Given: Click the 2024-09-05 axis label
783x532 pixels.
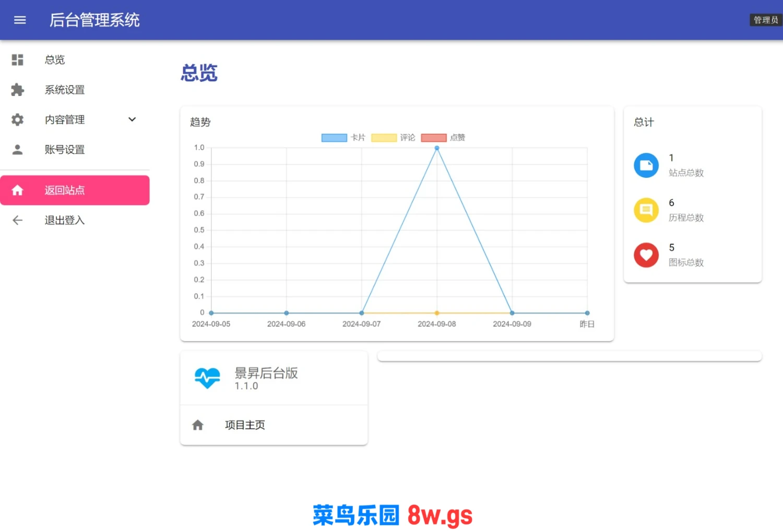Looking at the screenshot, I should (x=211, y=324).
